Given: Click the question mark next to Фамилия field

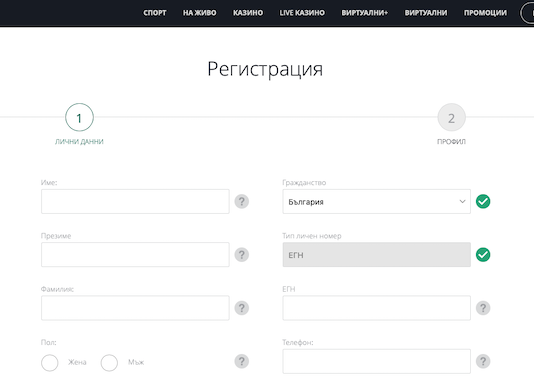Looking at the screenshot, I should pos(242,308).
